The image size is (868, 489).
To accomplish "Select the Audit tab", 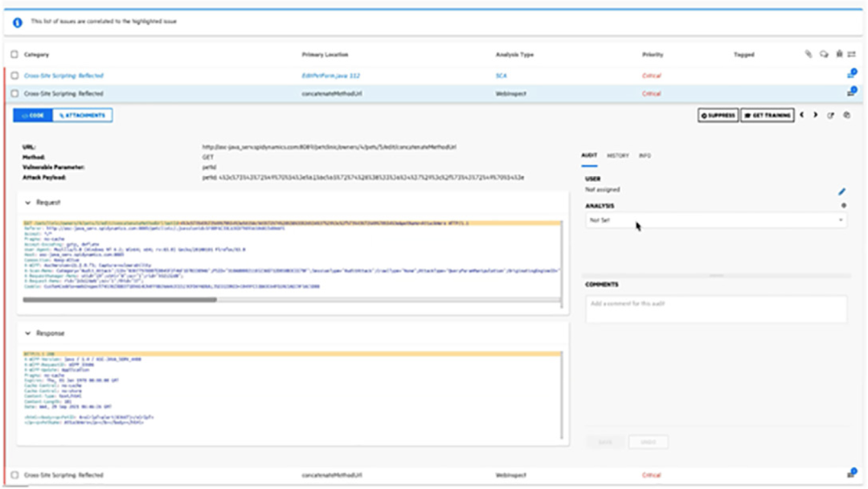I will click(x=589, y=155).
